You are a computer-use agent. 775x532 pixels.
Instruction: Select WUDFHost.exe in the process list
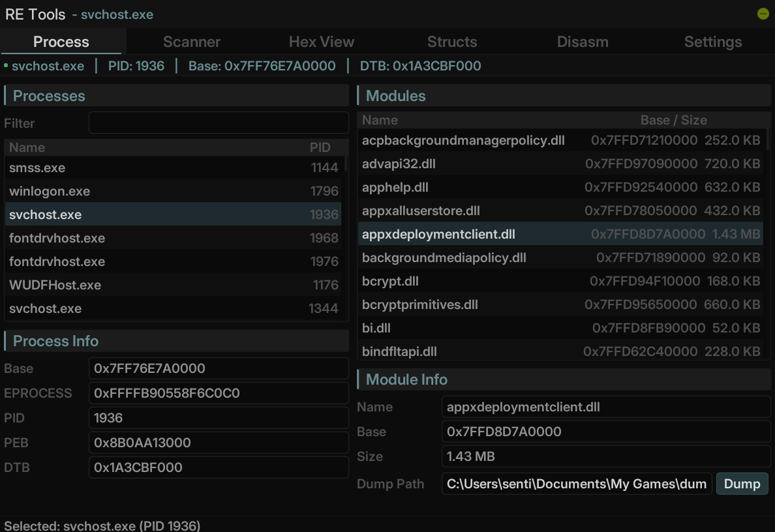tap(173, 285)
